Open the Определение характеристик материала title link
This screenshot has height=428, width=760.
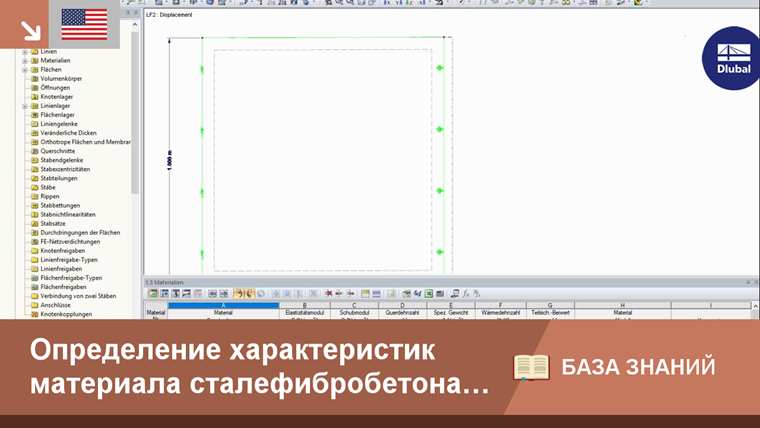tap(259, 366)
